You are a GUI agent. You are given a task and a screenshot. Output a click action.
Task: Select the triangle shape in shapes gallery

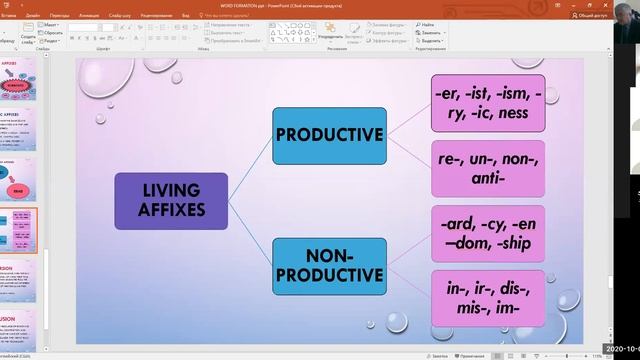pos(273,32)
